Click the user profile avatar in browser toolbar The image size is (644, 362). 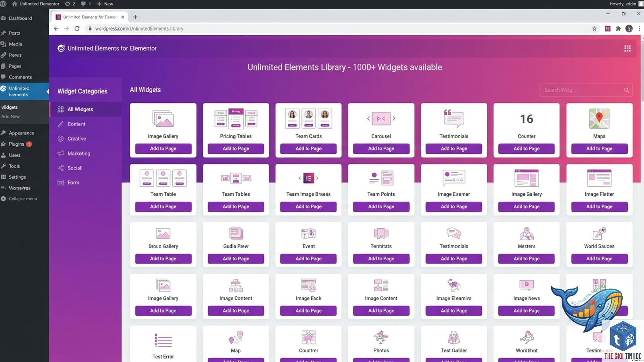629,28
